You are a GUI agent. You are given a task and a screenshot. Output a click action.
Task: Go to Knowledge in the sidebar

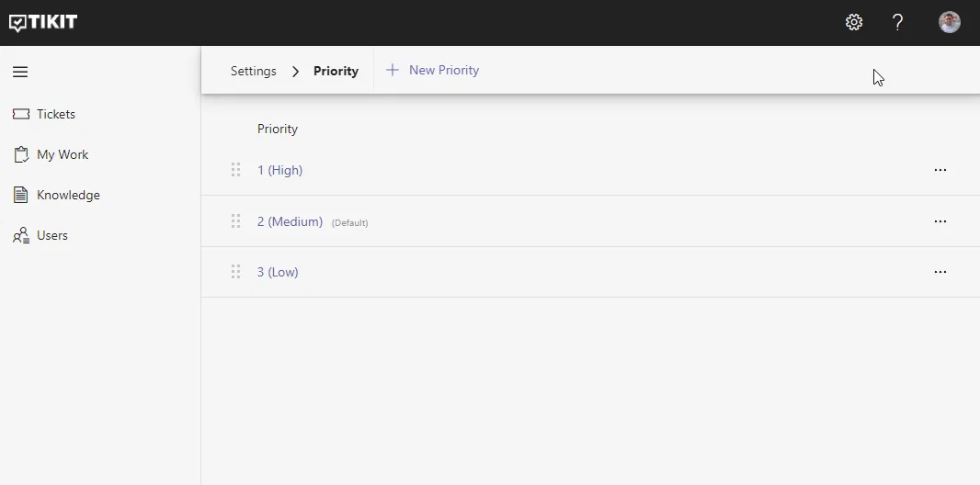pyautogui.click(x=68, y=195)
